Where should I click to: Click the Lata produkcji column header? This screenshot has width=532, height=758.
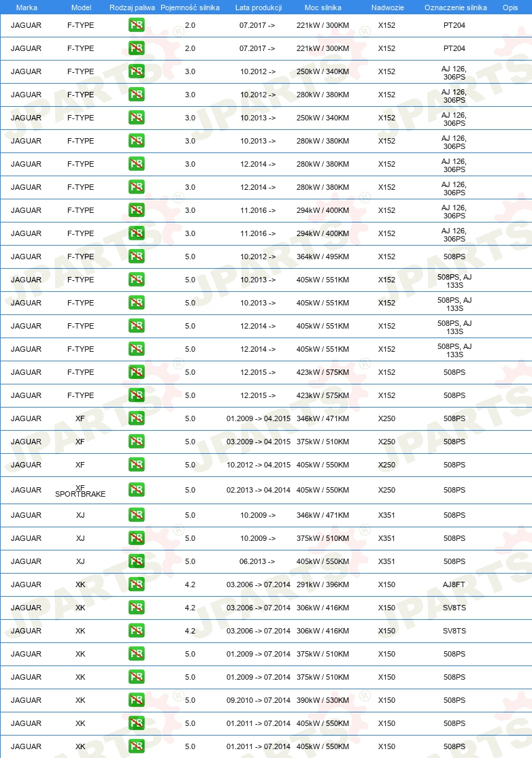click(259, 7)
